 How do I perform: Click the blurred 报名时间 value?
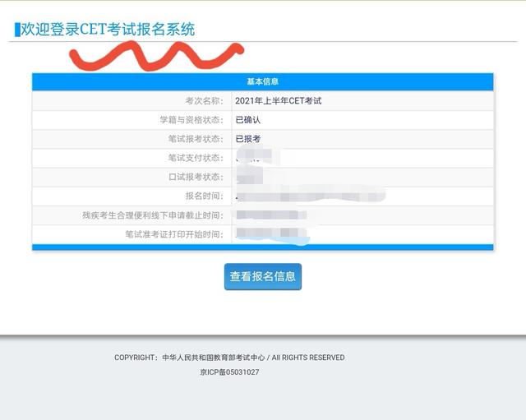tap(308, 196)
